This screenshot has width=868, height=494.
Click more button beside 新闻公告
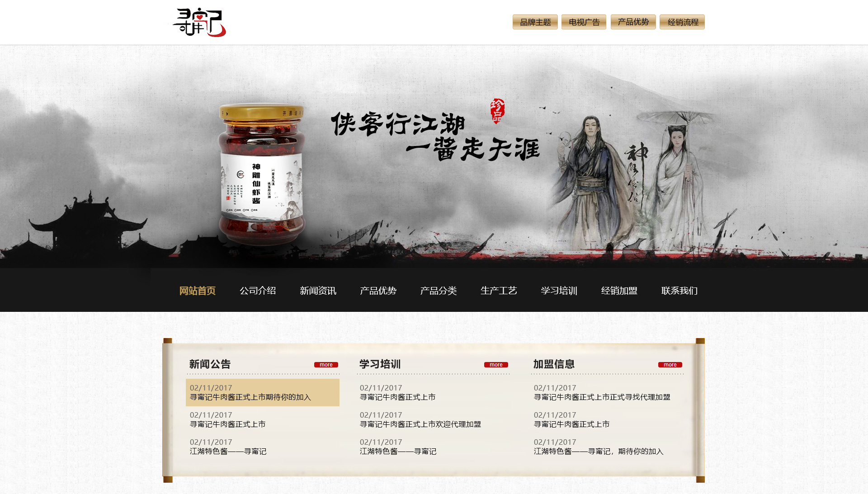[326, 365]
